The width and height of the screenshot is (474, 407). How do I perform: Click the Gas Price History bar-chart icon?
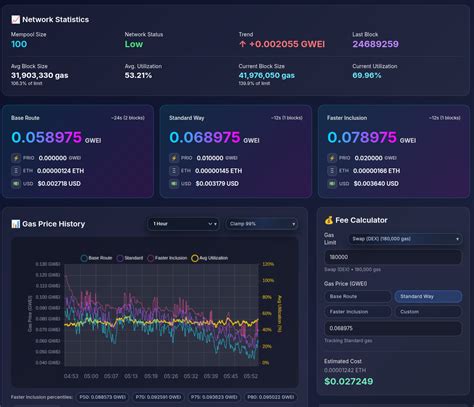tap(16, 224)
